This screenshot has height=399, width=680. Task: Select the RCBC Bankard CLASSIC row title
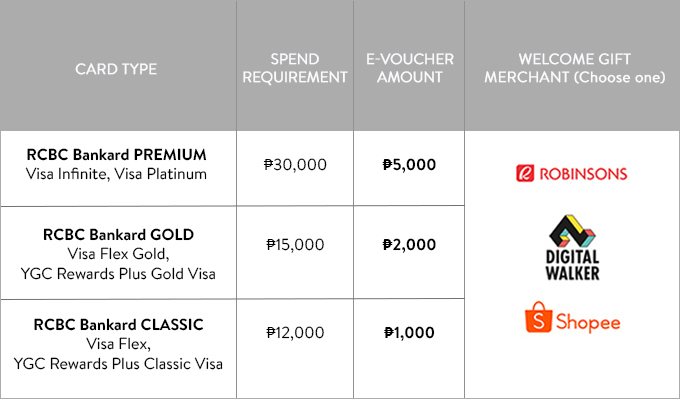(x=118, y=325)
